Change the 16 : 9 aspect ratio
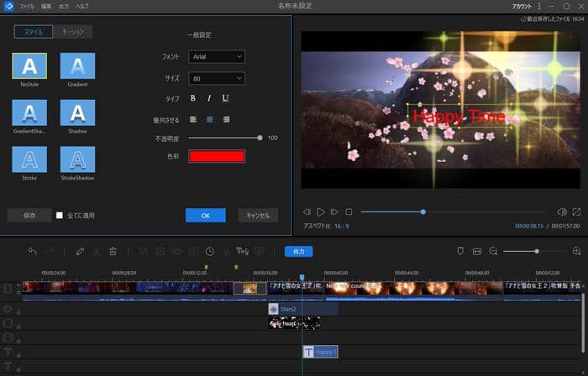 (x=342, y=227)
